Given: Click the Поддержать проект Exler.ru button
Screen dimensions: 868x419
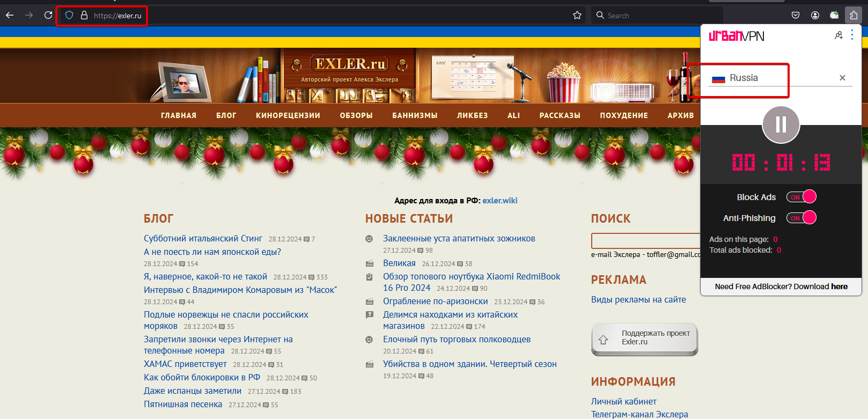Looking at the screenshot, I should (x=644, y=338).
